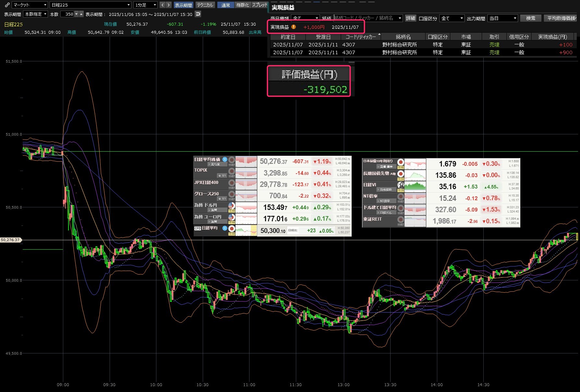Click the reset display period return icon

(198, 14)
